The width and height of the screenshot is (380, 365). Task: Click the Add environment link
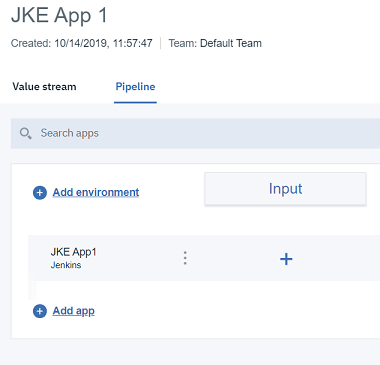click(x=96, y=192)
